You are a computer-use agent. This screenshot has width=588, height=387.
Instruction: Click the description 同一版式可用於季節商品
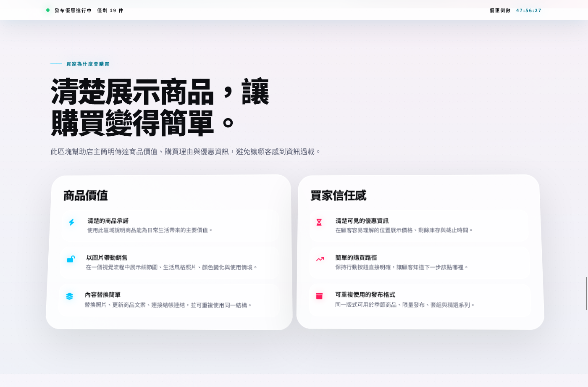point(405,305)
